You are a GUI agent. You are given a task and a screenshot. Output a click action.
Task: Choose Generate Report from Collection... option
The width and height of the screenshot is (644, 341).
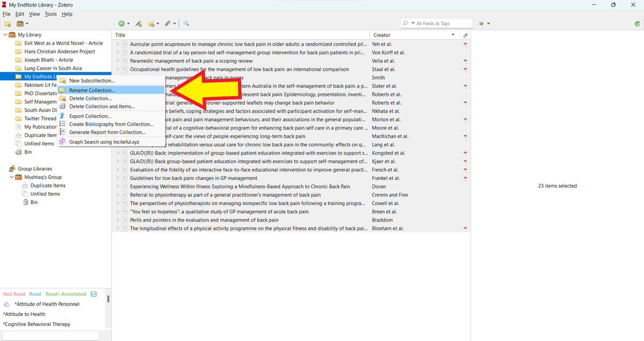tap(111, 132)
